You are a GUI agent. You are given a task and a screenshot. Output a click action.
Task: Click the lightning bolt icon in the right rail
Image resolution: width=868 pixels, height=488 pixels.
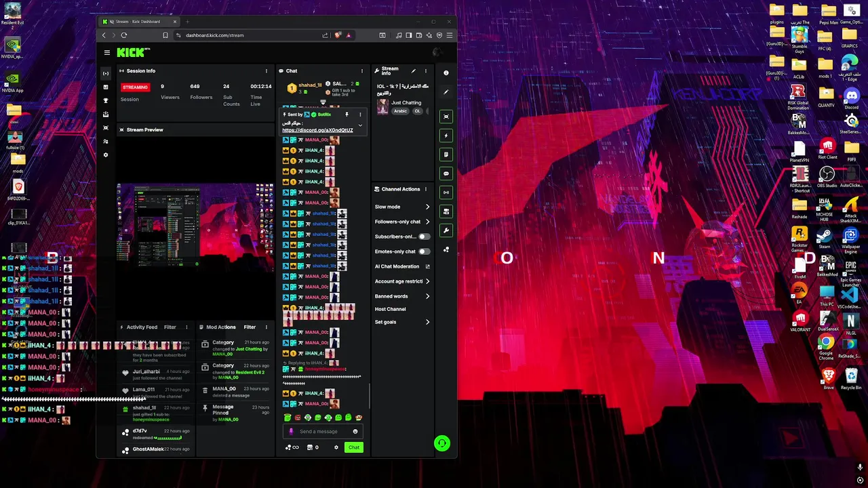pyautogui.click(x=446, y=136)
